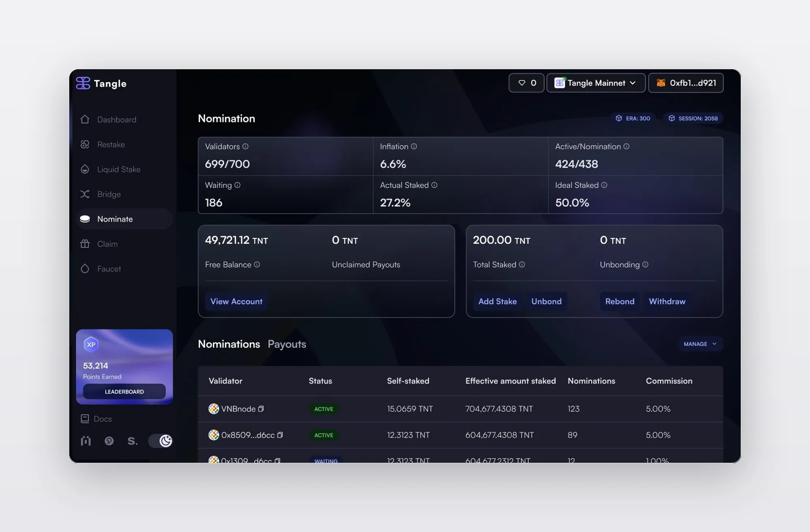The height and width of the screenshot is (532, 810).
Task: Click the circular P social icon
Action: click(109, 441)
